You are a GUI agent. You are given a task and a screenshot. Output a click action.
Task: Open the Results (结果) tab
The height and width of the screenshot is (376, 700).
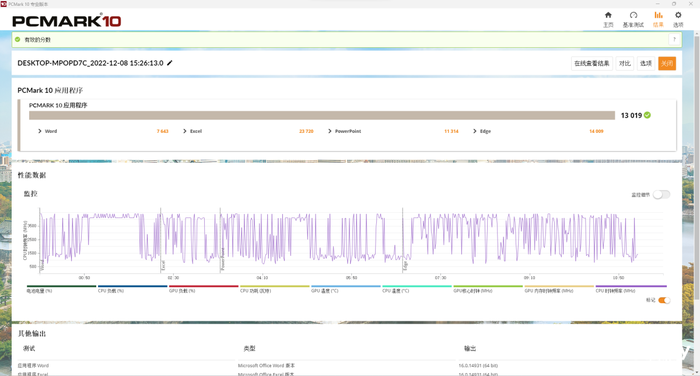(658, 20)
